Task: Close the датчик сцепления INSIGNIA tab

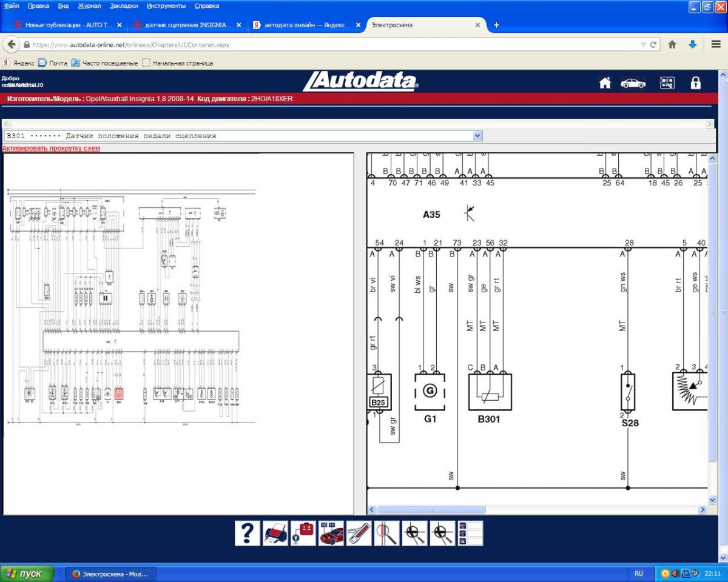Action: (x=239, y=25)
